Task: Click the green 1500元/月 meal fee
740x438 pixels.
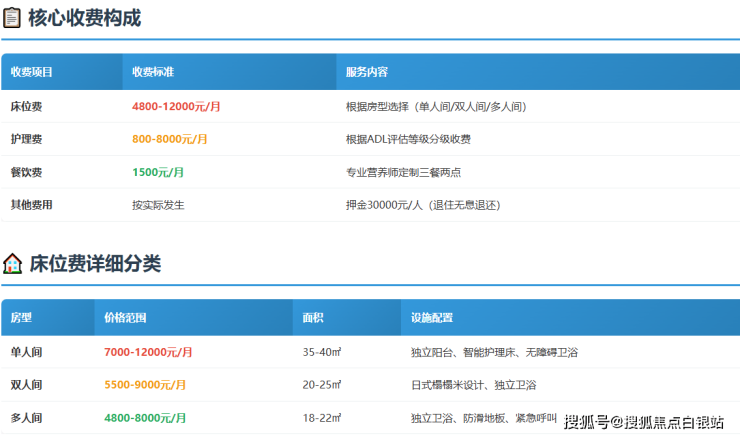Action: tap(158, 172)
